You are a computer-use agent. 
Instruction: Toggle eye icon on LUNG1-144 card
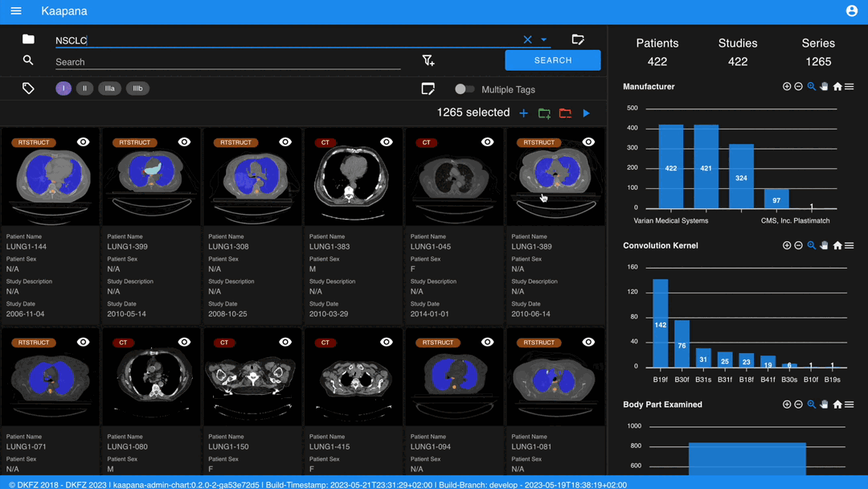click(83, 142)
